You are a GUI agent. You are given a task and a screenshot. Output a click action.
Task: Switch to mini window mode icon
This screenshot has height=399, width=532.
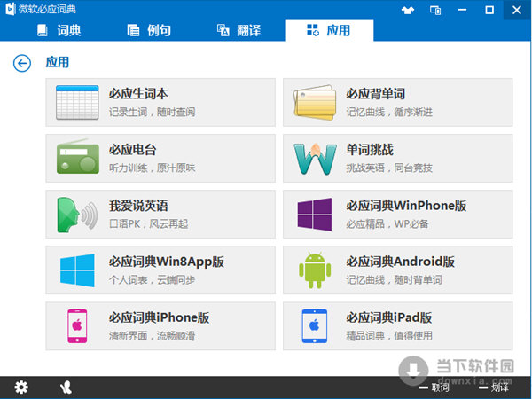tap(435, 10)
